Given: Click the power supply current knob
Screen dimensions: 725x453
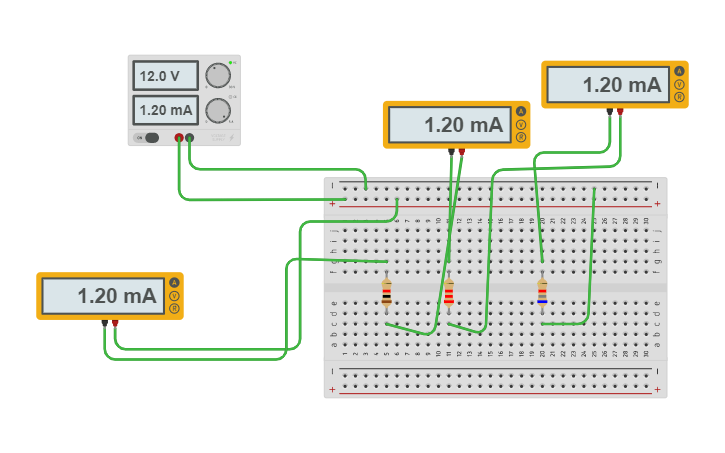Looking at the screenshot, I should (217, 110).
